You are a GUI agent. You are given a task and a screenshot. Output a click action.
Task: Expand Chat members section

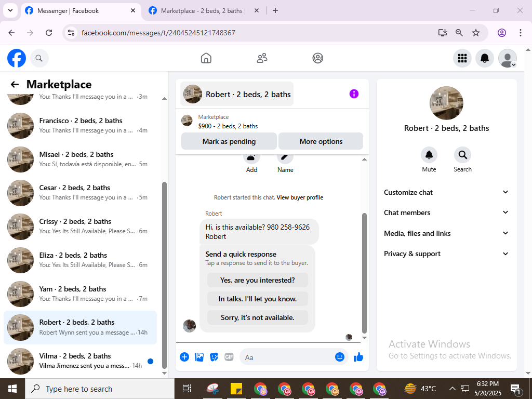(446, 212)
